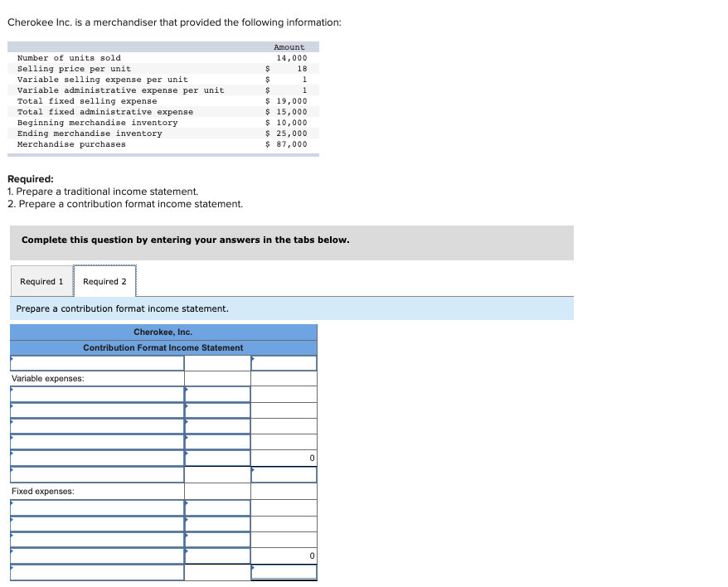Click the 'Selling price per unit' row label

click(75, 69)
